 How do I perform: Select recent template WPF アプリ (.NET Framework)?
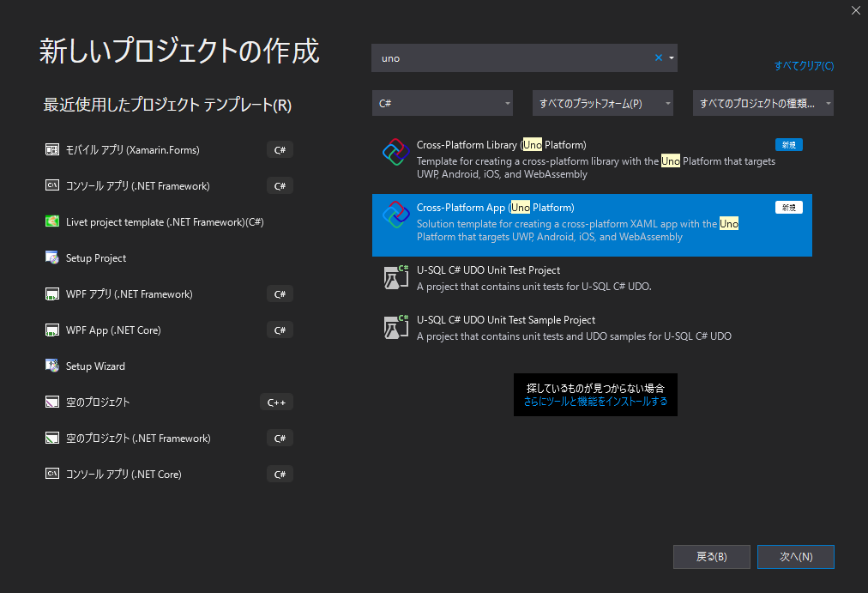169,293
